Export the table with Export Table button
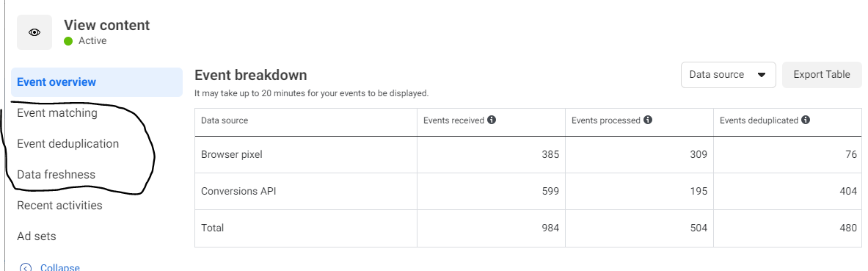 point(822,75)
